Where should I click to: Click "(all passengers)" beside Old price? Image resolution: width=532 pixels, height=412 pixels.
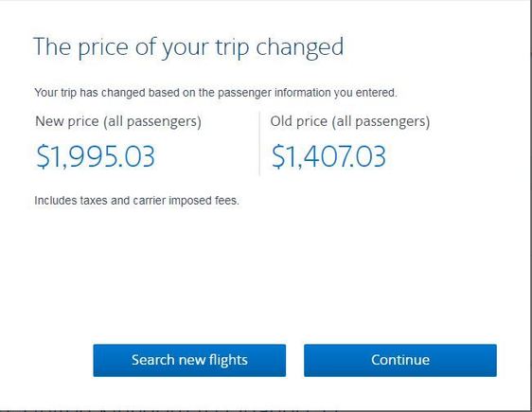pyautogui.click(x=381, y=121)
